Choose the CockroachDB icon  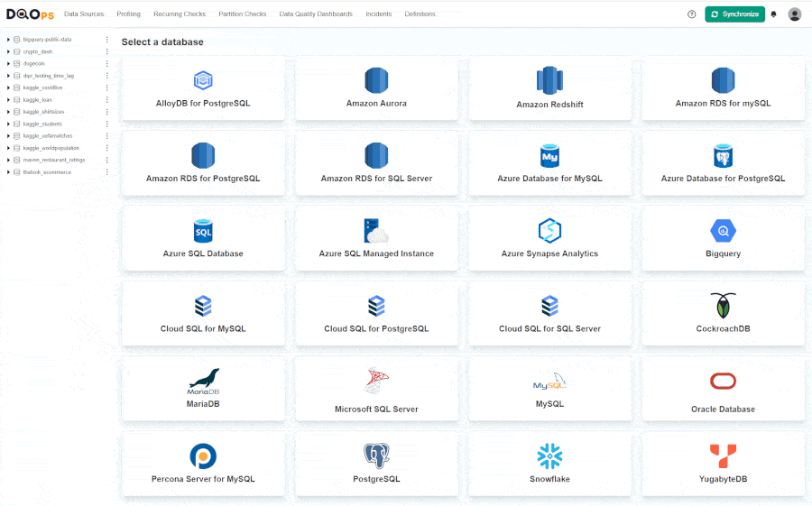(x=723, y=306)
